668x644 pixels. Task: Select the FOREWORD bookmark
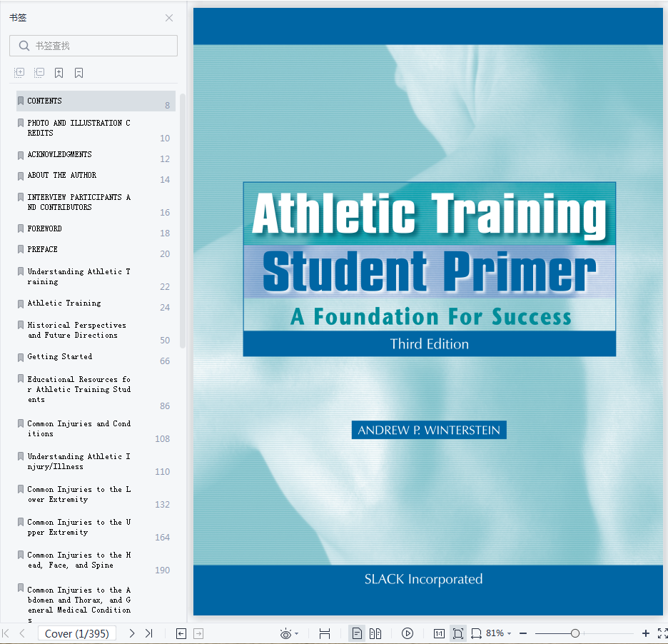click(96, 229)
